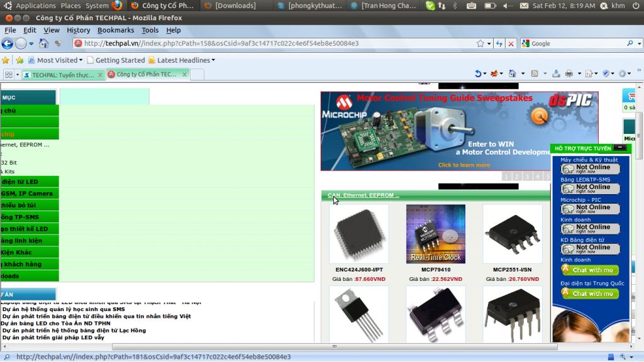Open the Dự án hệ thống quản lý học sinh qua SMS link
Viewport: 644px width, 362px height.
click(x=64, y=309)
